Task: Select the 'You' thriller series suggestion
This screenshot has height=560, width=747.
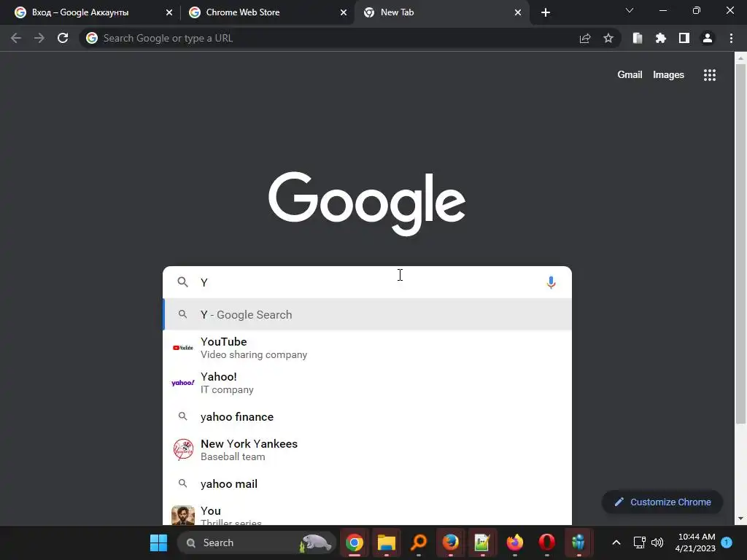Action: pyautogui.click(x=367, y=513)
